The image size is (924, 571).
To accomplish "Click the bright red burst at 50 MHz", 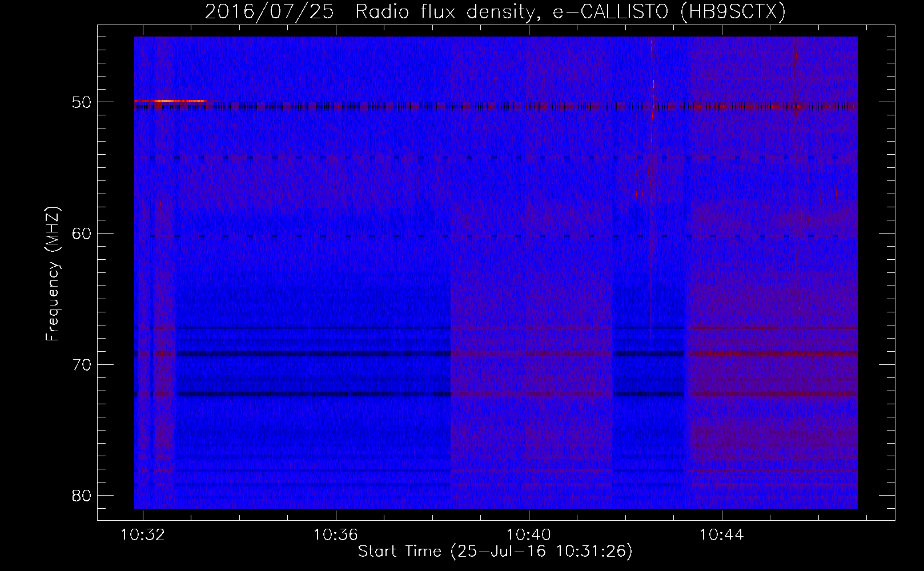I will (x=171, y=101).
